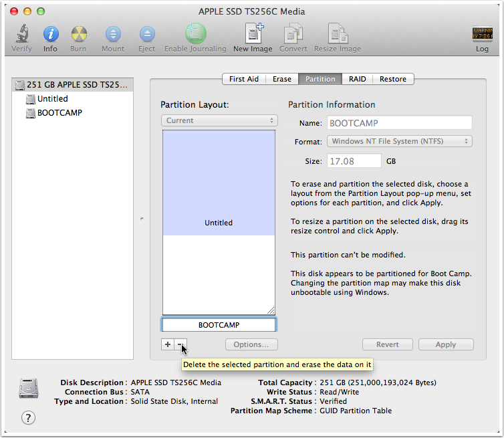Click the Solid State Disk, Internal text

point(174,401)
